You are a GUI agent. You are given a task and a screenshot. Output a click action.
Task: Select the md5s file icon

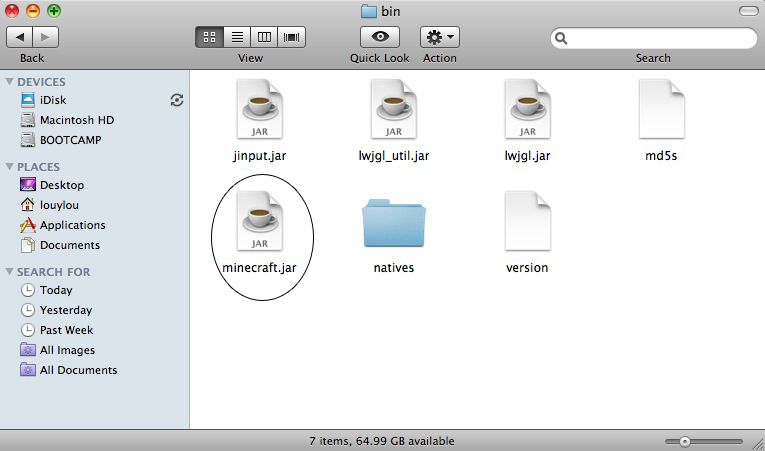point(662,109)
